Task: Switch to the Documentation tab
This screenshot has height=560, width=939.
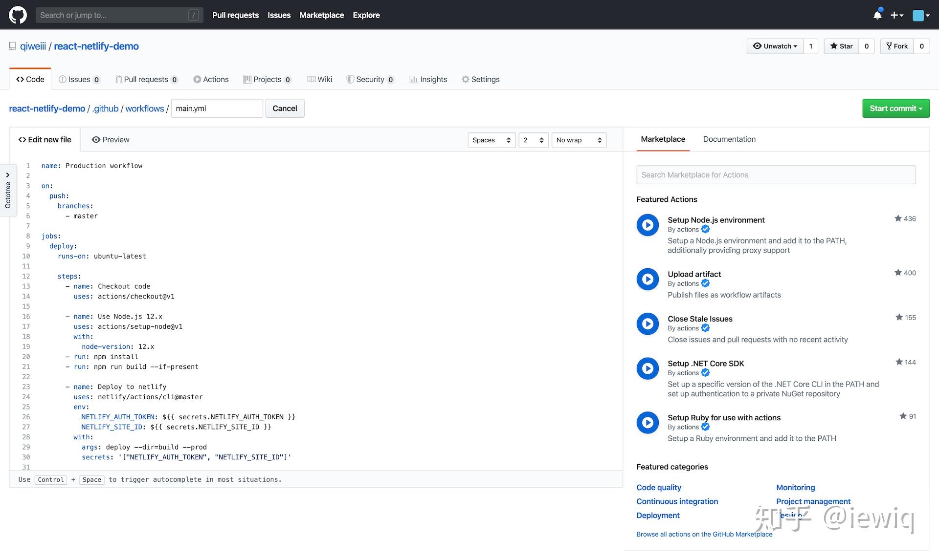Action: [729, 139]
